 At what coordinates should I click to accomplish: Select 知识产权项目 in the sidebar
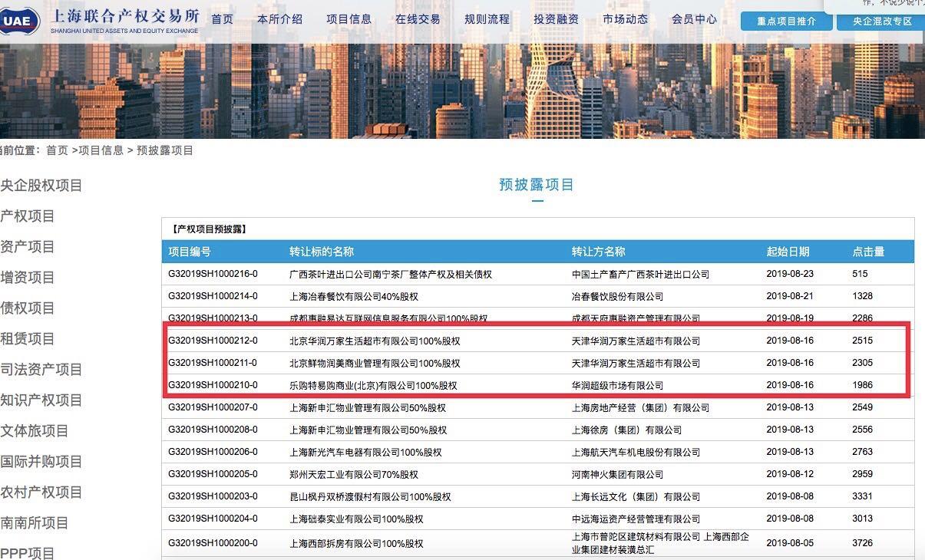41,400
